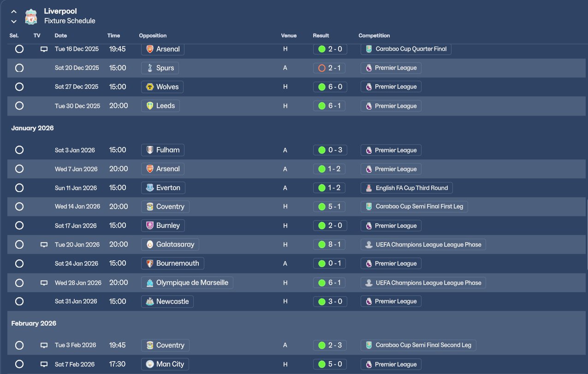The image size is (588, 374).
Task: Click TV icon for Olympique de Marseille match
Action: (x=44, y=283)
